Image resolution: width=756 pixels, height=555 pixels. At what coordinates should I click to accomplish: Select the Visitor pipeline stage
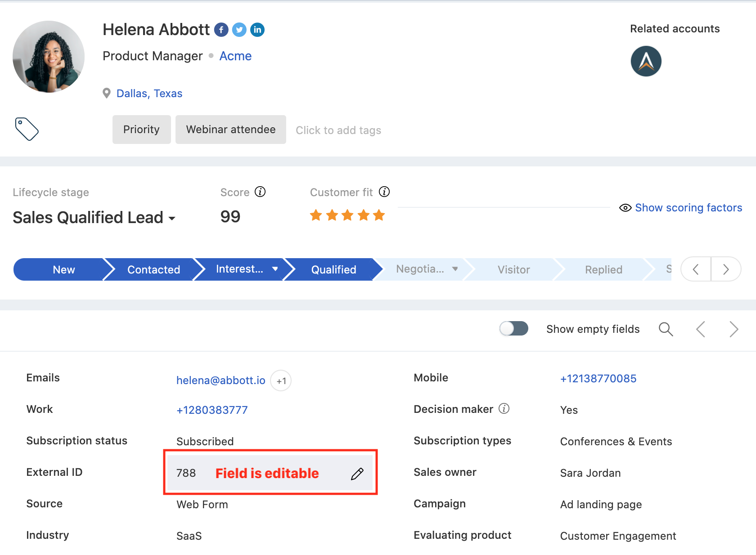point(513,269)
